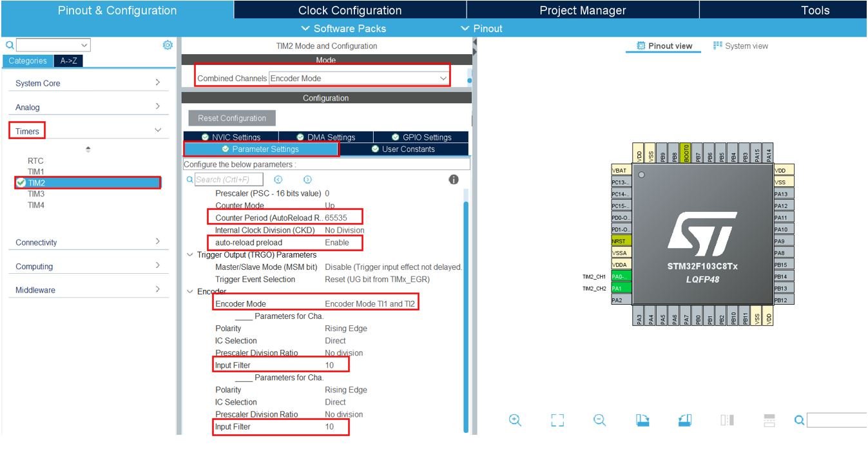Viewport: 868px width, 449px height.
Task: Click the Reset Configuration button
Action: tap(232, 118)
